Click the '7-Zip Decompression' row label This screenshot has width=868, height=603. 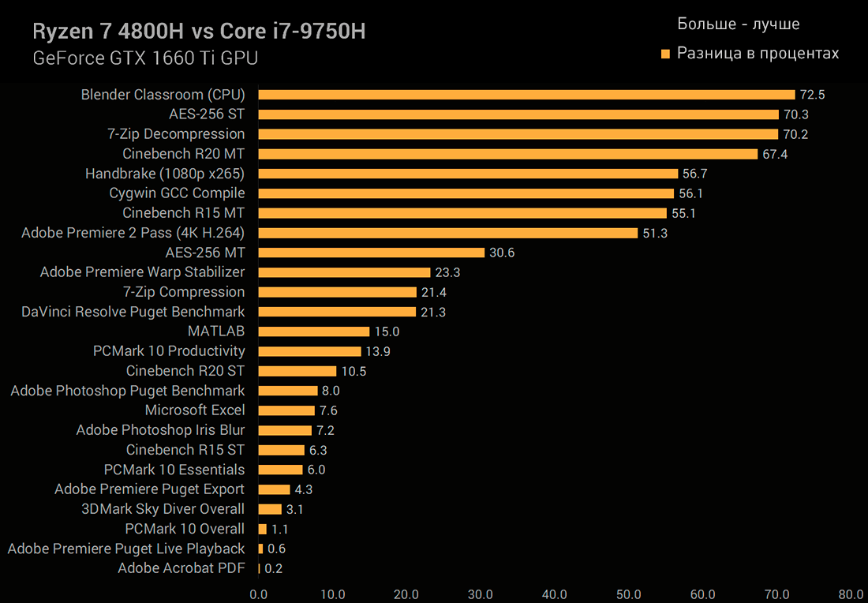[176, 134]
